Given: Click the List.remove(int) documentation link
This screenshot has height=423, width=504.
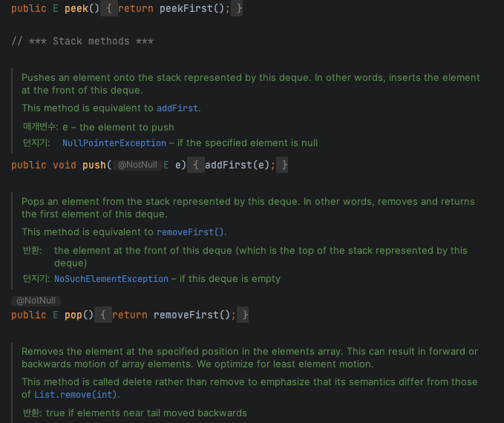Looking at the screenshot, I should [x=66, y=395].
